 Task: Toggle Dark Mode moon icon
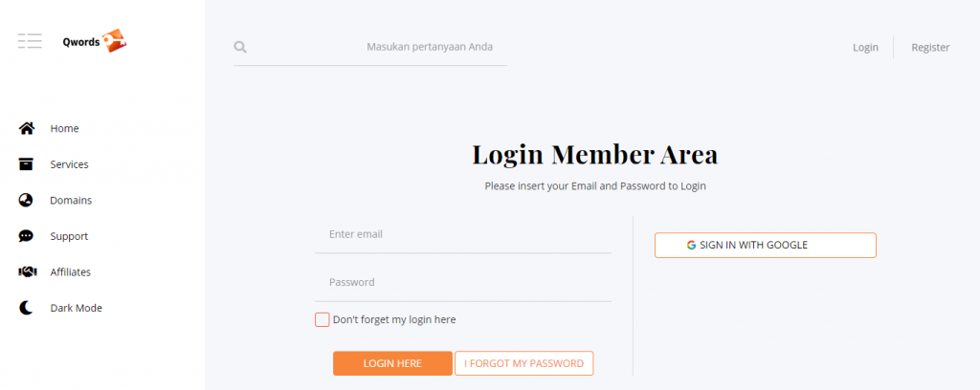pyautogui.click(x=27, y=308)
